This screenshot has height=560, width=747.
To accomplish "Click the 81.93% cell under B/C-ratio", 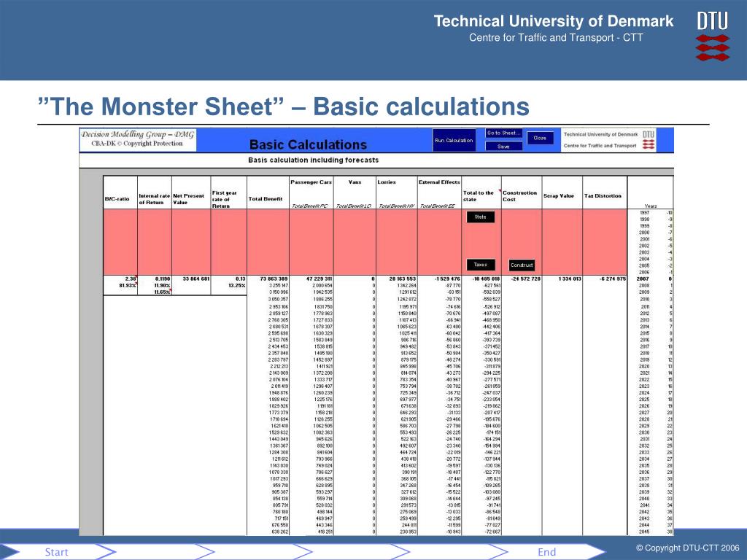I will [x=127, y=286].
